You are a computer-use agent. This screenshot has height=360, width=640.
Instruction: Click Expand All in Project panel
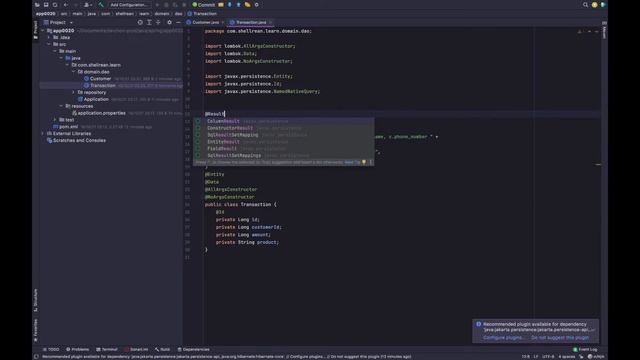[149, 22]
